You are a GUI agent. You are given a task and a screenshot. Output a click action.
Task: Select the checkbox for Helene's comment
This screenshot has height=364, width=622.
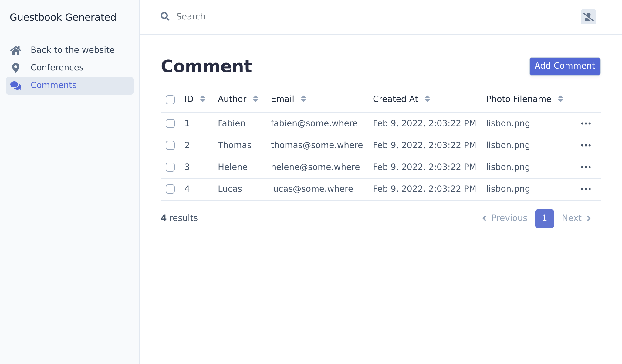pos(170,167)
